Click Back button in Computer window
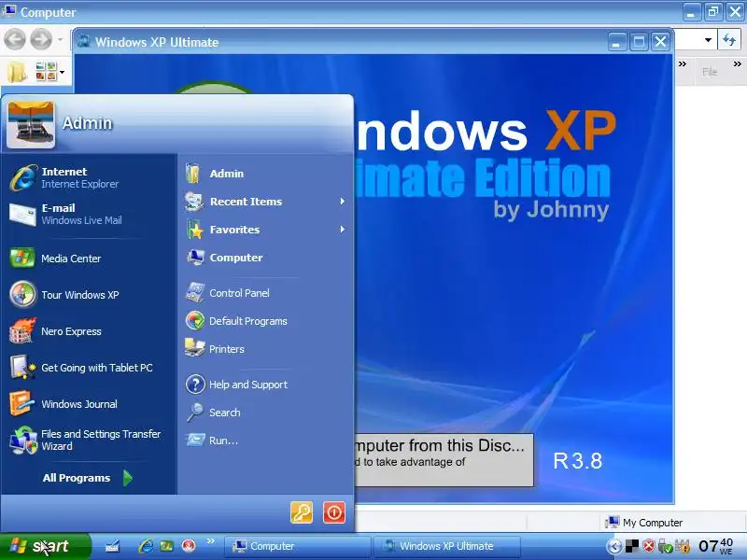Image resolution: width=747 pixels, height=560 pixels. (x=15, y=39)
